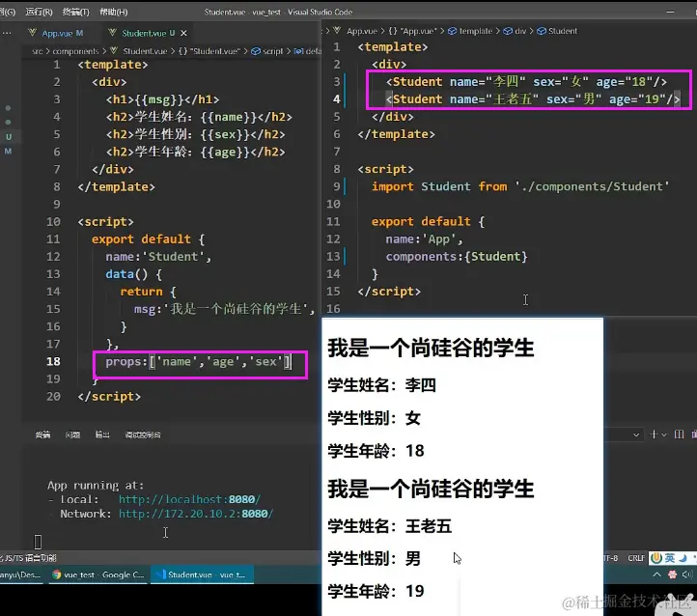This screenshot has height=616, width=697.
Task: Click the msg:'我是一个尚硅谷的学生' code line
Action: 225,309
